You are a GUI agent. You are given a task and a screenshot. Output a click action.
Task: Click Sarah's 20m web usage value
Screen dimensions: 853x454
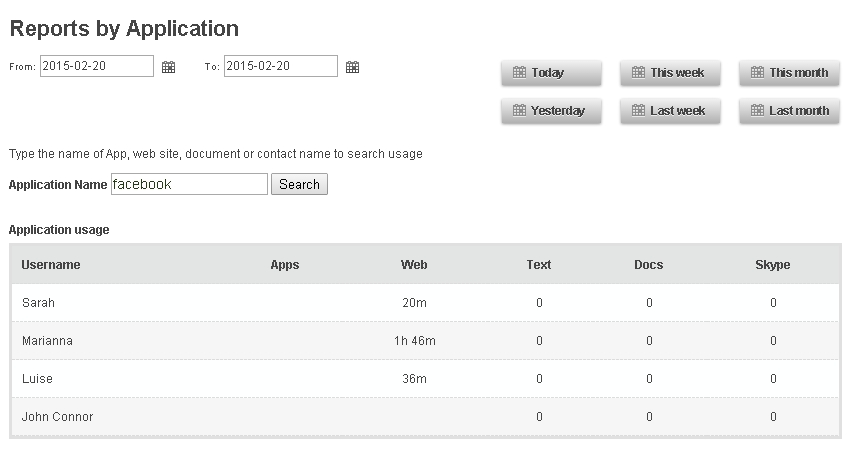[x=415, y=303]
